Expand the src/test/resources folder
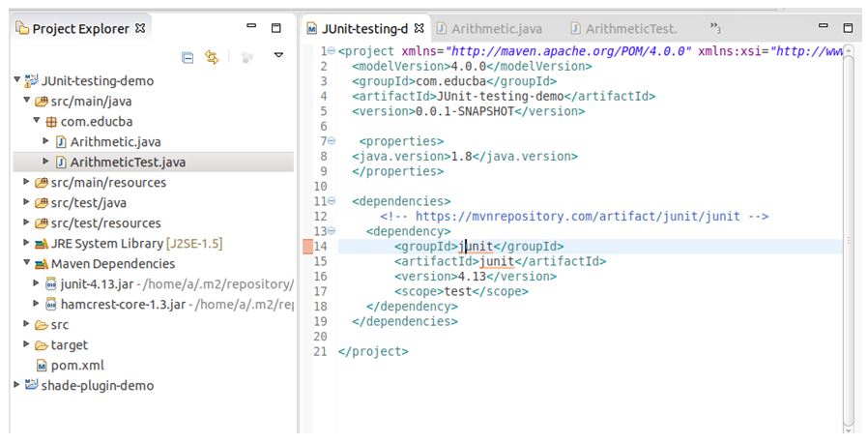 click(26, 222)
